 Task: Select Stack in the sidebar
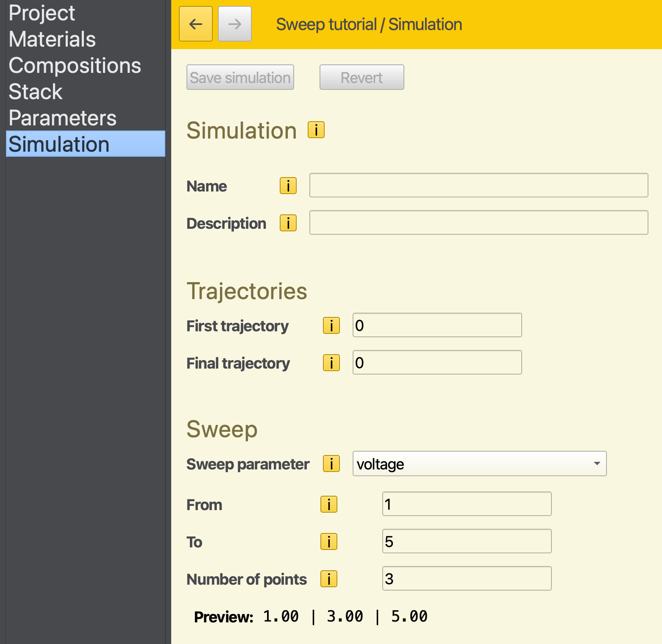coord(36,92)
